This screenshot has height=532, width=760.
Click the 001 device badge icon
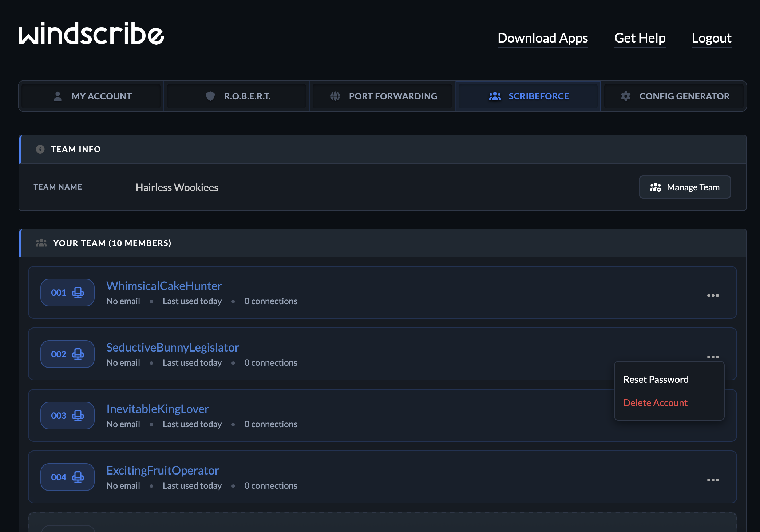(x=78, y=293)
